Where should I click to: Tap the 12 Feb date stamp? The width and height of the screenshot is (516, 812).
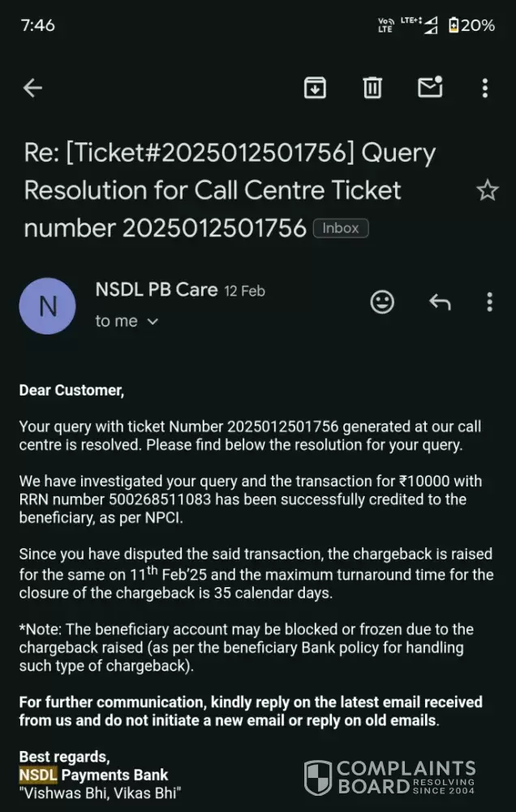[x=244, y=291]
